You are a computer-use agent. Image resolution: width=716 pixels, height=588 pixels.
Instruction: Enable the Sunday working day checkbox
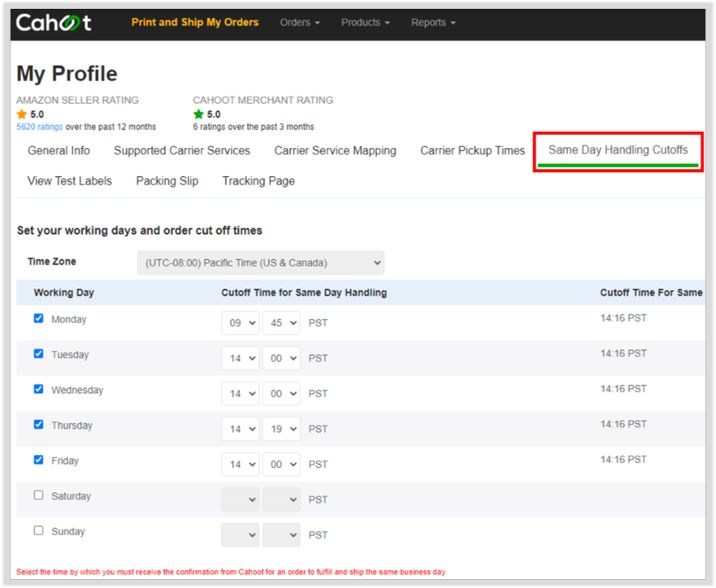tap(39, 530)
